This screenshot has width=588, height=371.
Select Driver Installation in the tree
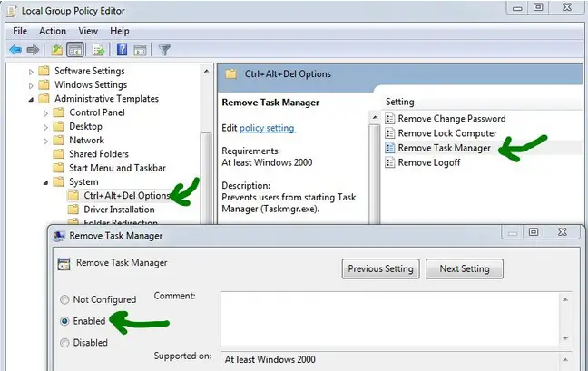[x=119, y=210]
